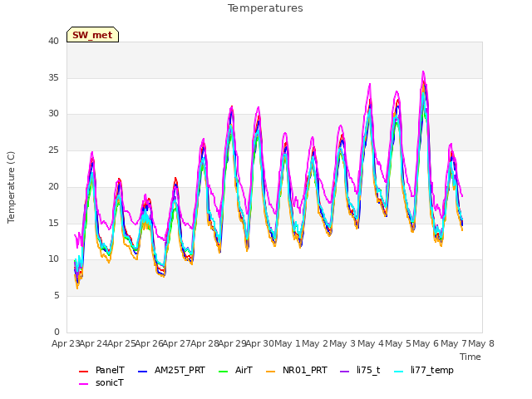Viewport: 532px width, 399px height.
Task: Toggle the sonicT legend entry
Action: pos(101,382)
